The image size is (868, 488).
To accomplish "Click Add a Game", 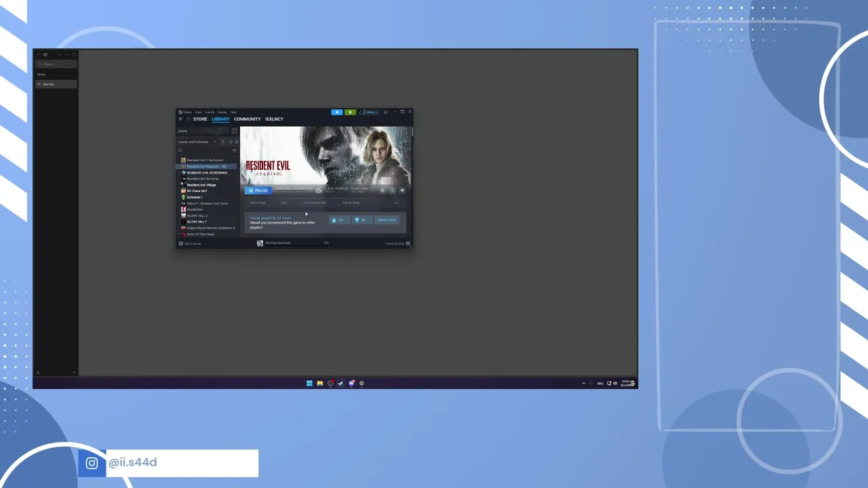I will [x=190, y=243].
